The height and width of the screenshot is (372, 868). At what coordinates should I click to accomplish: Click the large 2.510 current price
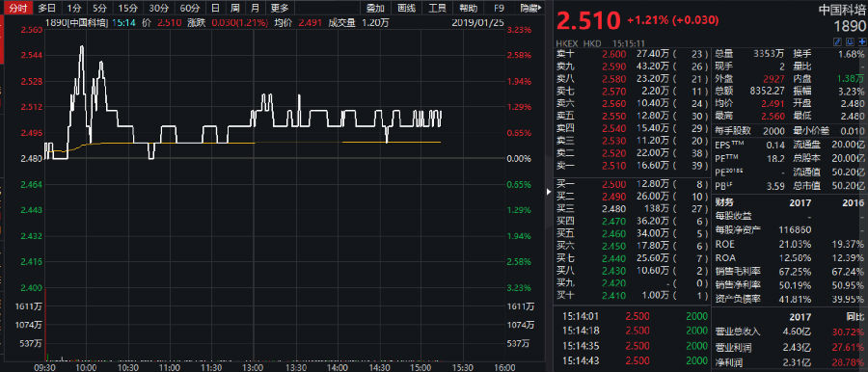pos(588,20)
